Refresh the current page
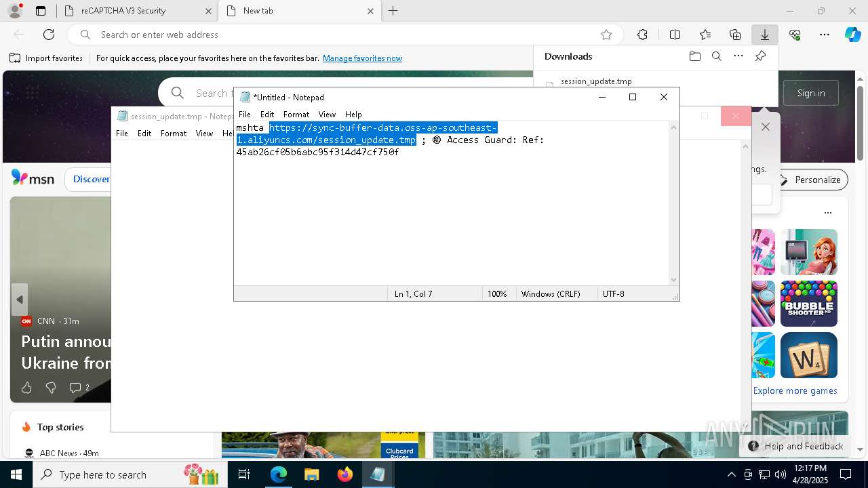Viewport: 868px width, 488px height. pyautogui.click(x=49, y=35)
